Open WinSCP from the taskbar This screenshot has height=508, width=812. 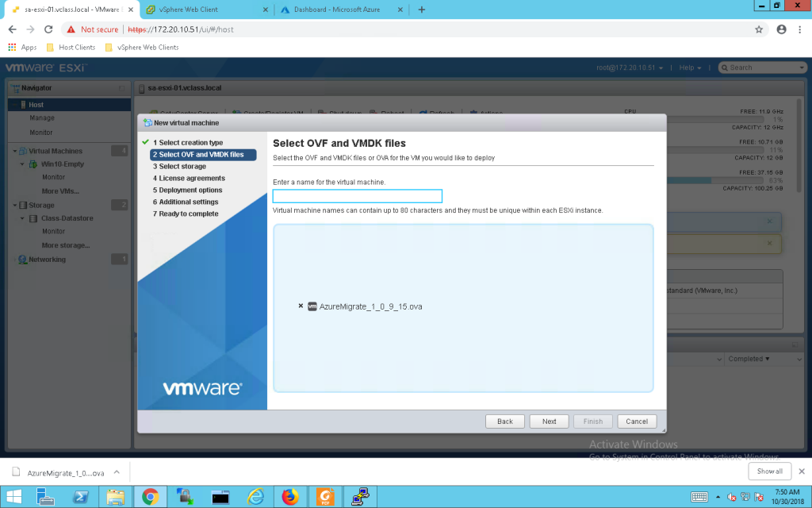tap(185, 497)
